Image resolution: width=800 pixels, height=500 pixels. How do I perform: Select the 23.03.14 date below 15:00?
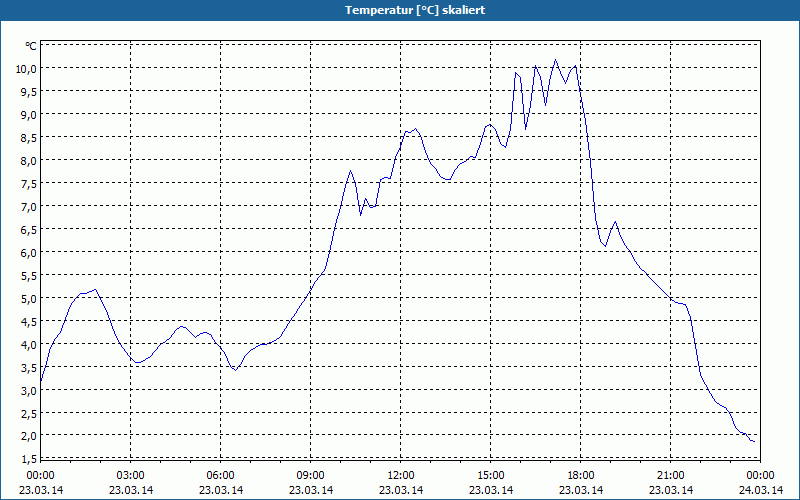click(491, 490)
